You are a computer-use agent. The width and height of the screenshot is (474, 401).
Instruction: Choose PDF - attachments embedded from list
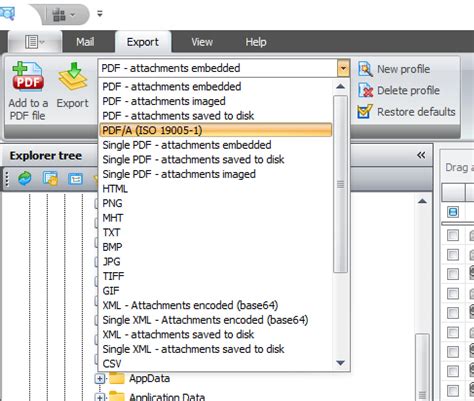215,86
